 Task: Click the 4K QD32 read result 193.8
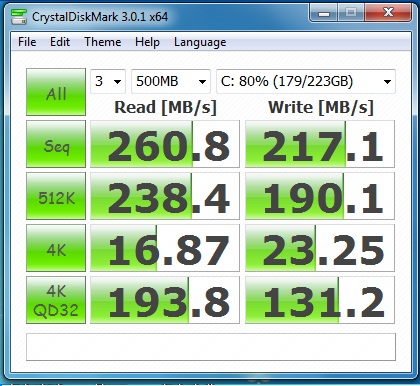tap(165, 300)
